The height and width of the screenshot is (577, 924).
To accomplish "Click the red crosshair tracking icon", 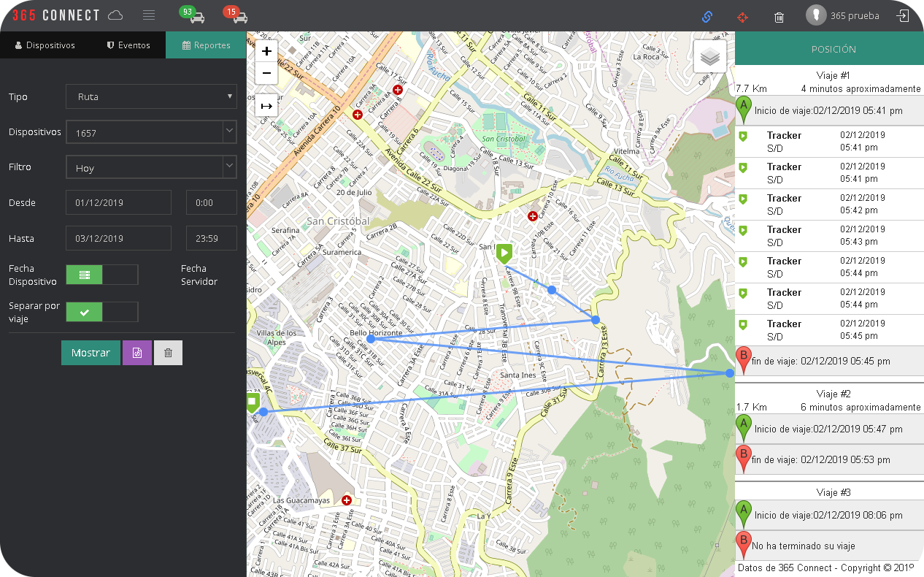I will click(743, 17).
